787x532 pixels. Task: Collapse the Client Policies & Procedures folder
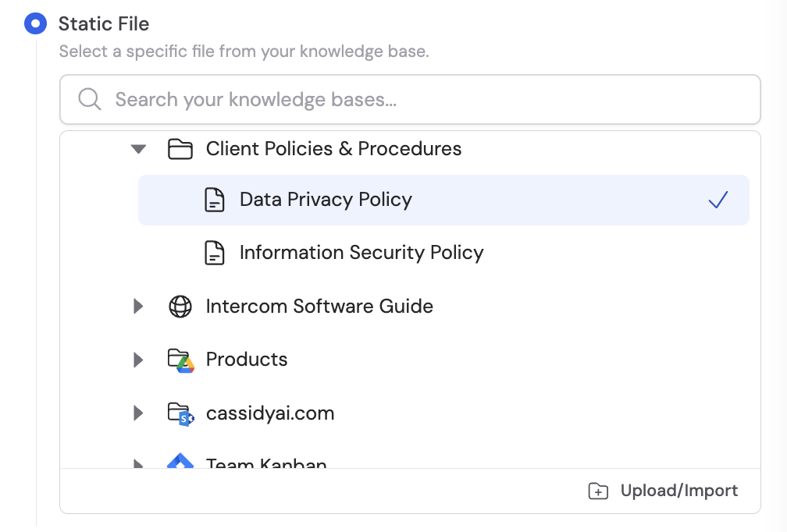138,148
